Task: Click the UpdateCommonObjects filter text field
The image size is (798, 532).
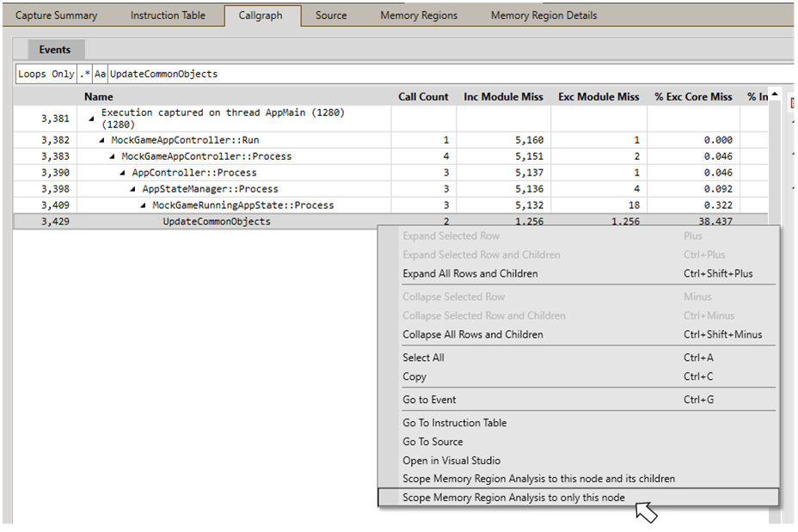Action: [x=451, y=74]
